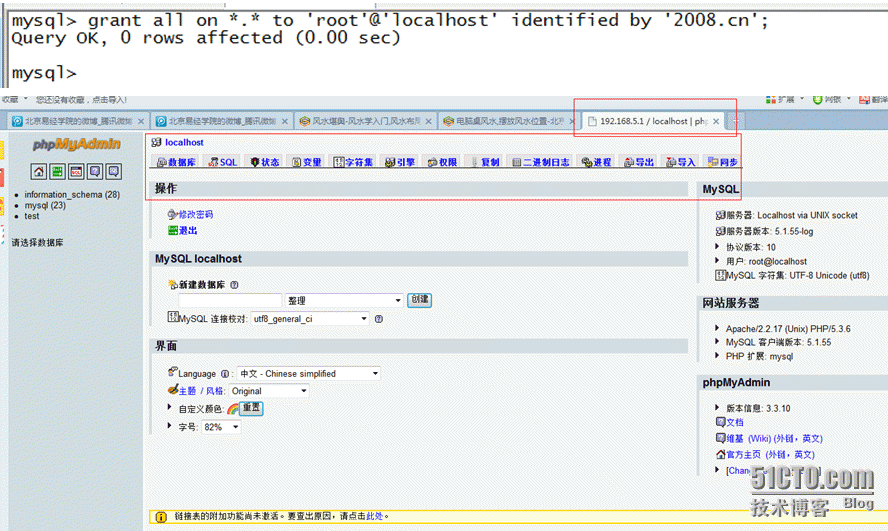
Task: Select the information_schema database
Action: (x=72, y=194)
